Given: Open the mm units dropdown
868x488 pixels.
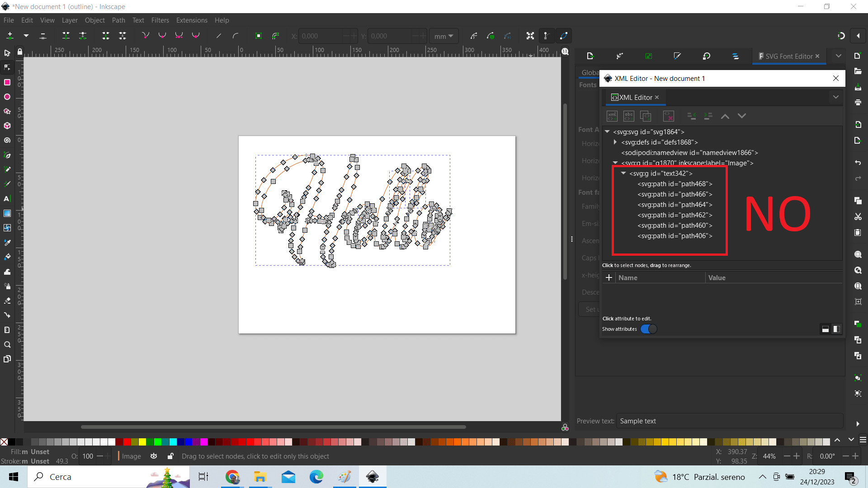Looking at the screenshot, I should pos(443,36).
